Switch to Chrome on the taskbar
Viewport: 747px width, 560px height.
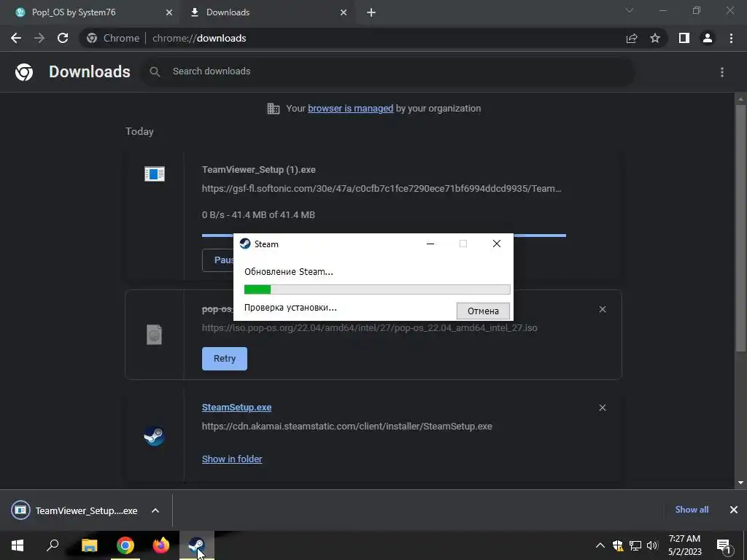pyautogui.click(x=125, y=545)
